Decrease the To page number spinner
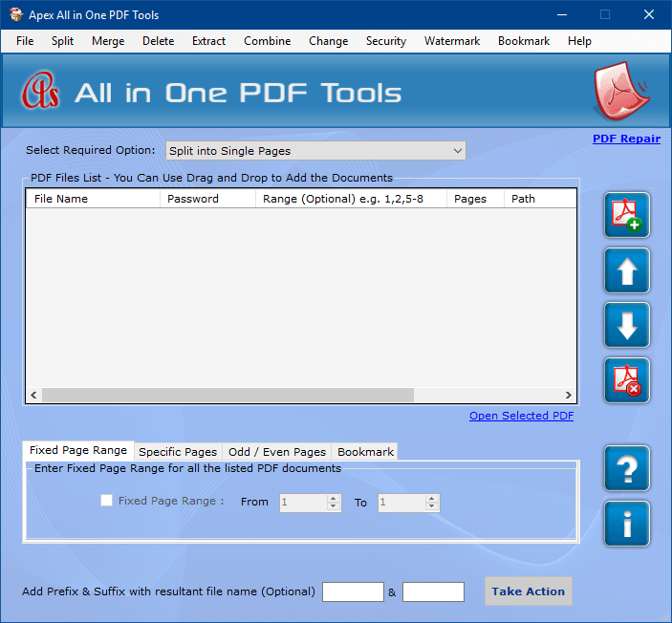 coord(432,506)
